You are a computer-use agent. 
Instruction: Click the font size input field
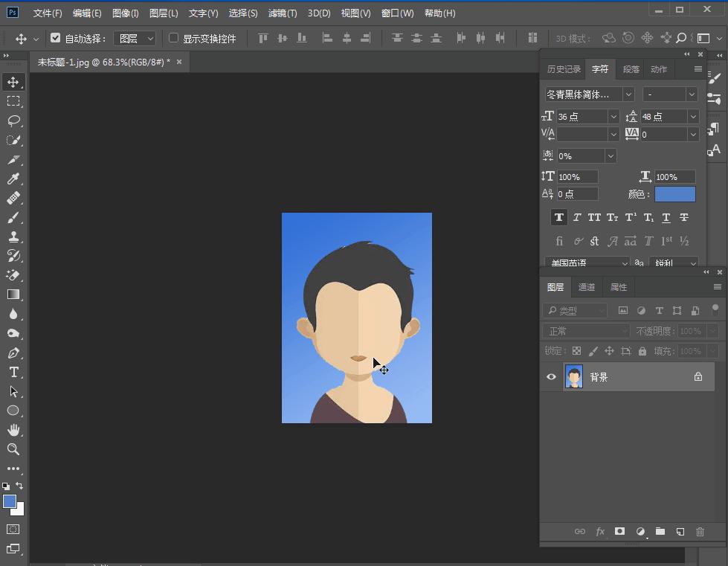pos(582,117)
